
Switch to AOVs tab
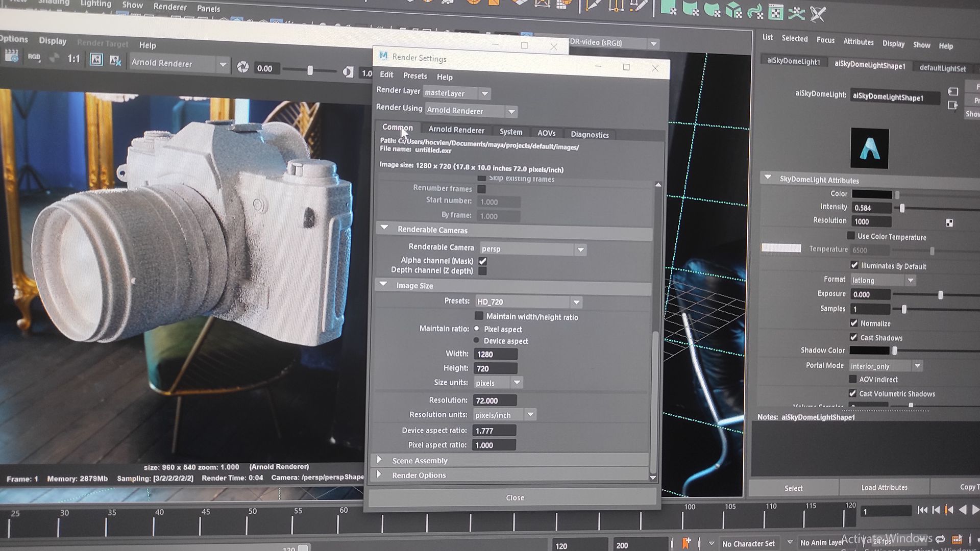546,133
